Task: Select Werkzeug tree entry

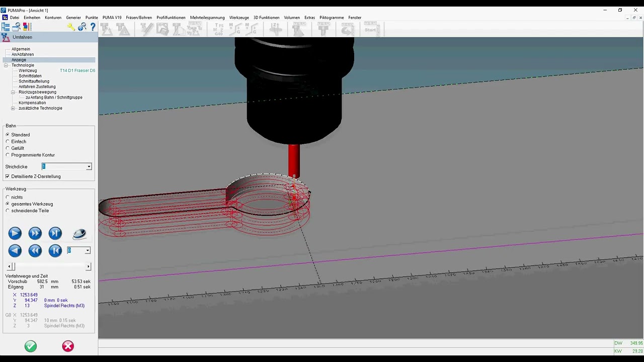Action: [x=28, y=71]
